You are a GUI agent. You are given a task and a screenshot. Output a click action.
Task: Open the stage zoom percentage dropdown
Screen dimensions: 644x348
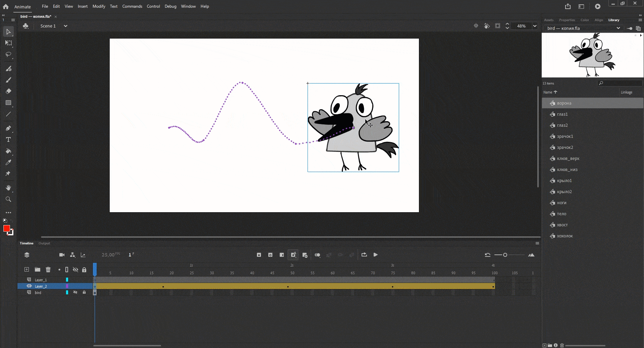(x=535, y=26)
